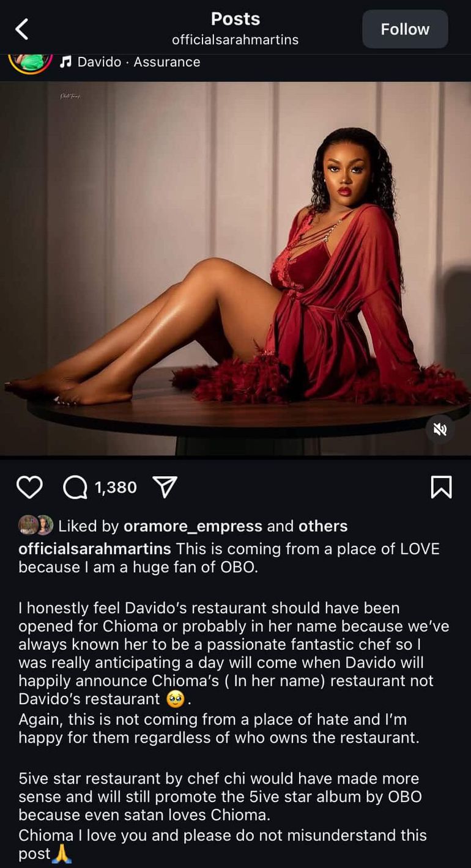
Task: Open the officialsarahmartins username under Posts
Action: tap(236, 39)
